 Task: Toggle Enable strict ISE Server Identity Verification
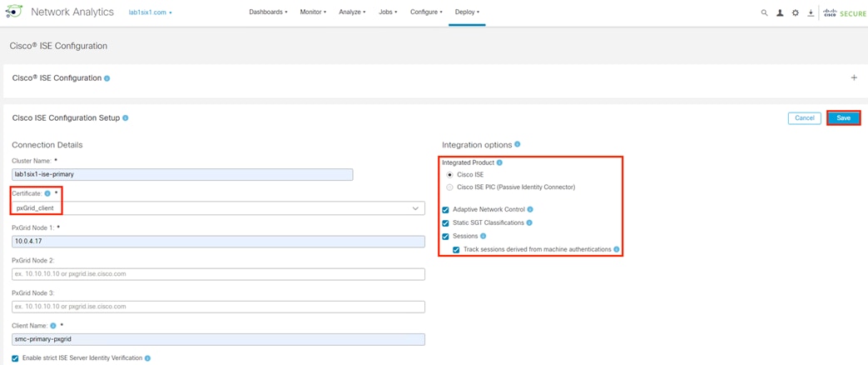[15, 358]
